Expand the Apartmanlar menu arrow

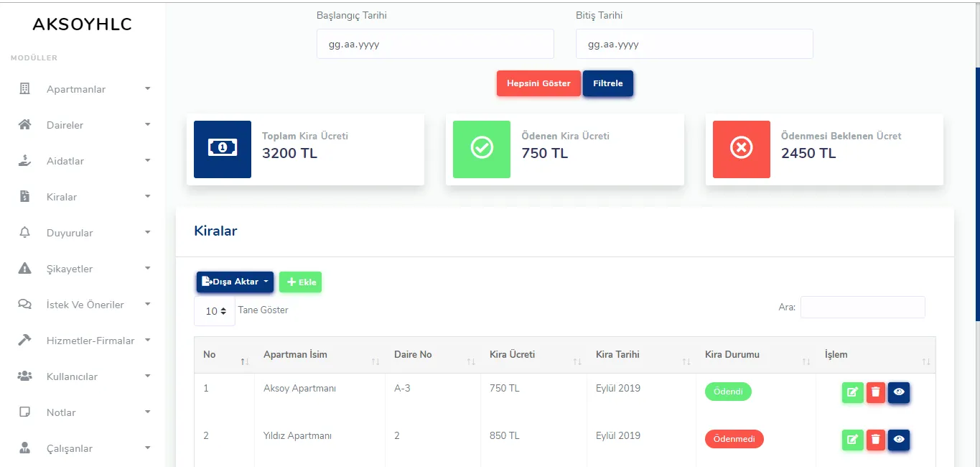(x=148, y=89)
